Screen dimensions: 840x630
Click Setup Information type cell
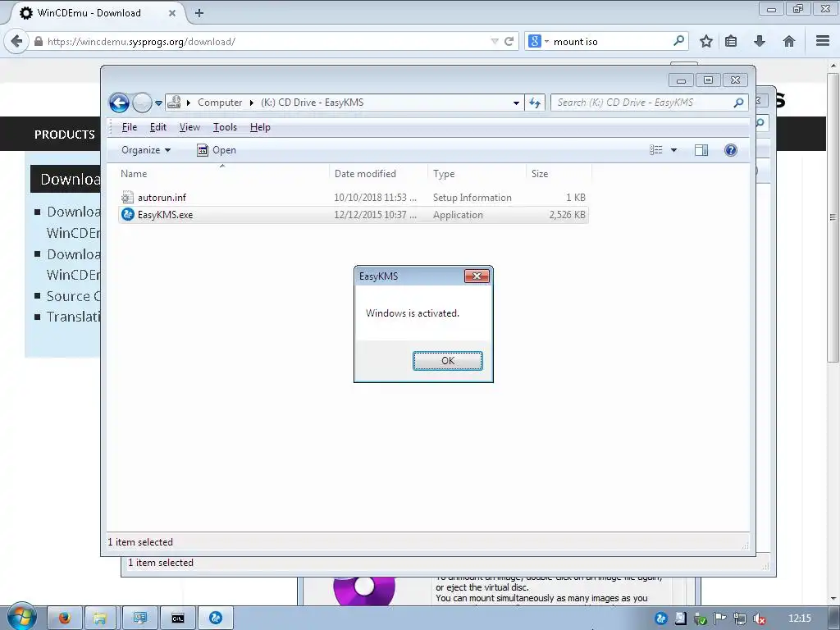coord(472,198)
